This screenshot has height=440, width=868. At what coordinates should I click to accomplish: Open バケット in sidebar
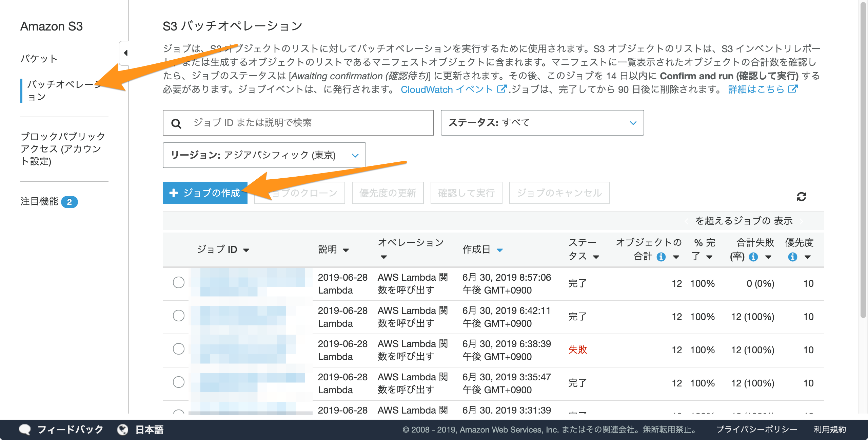(39, 59)
